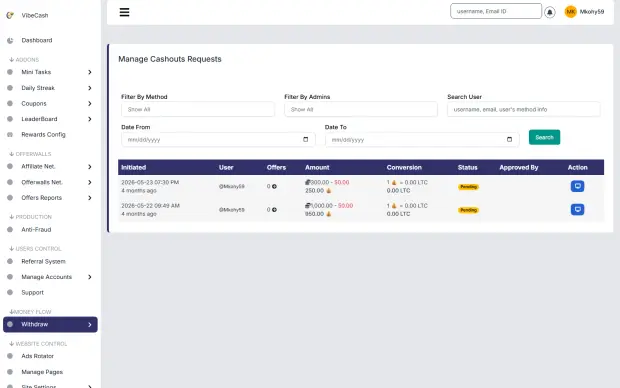Click the Anti-Fraud bullet icon
620x388 pixels.
(x=10, y=229)
